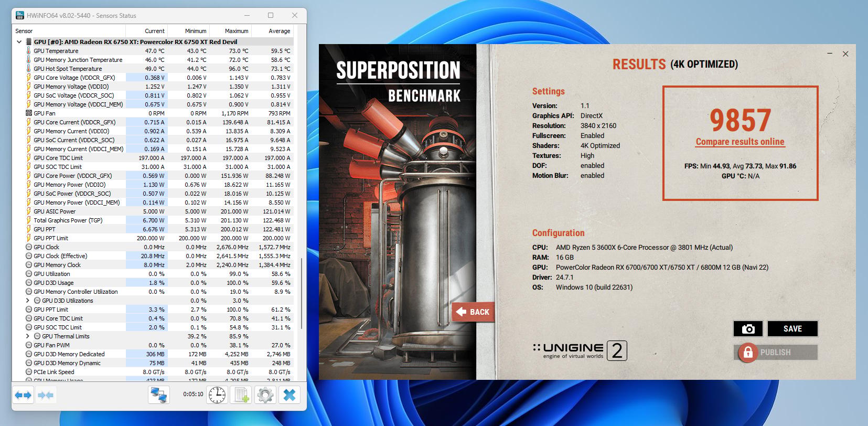The width and height of the screenshot is (868, 426).
Task: Click the 0:05:10 elapsed time in HWiNFO
Action: [193, 394]
